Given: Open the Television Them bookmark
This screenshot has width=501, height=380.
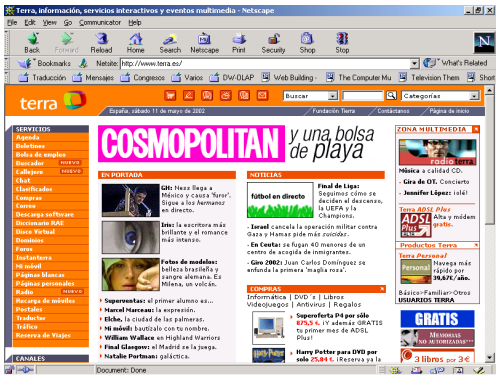Looking at the screenshot, I should (x=430, y=77).
